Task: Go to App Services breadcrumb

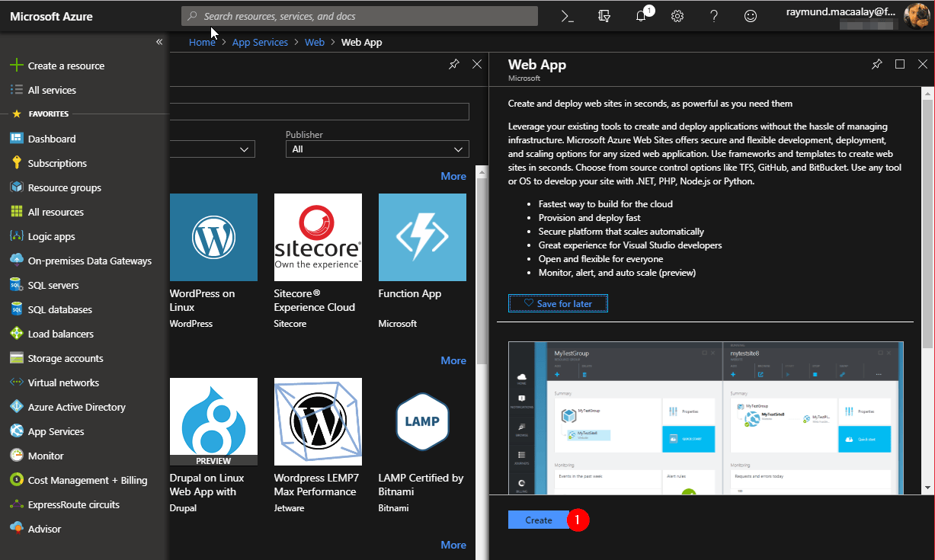Action: [x=260, y=42]
